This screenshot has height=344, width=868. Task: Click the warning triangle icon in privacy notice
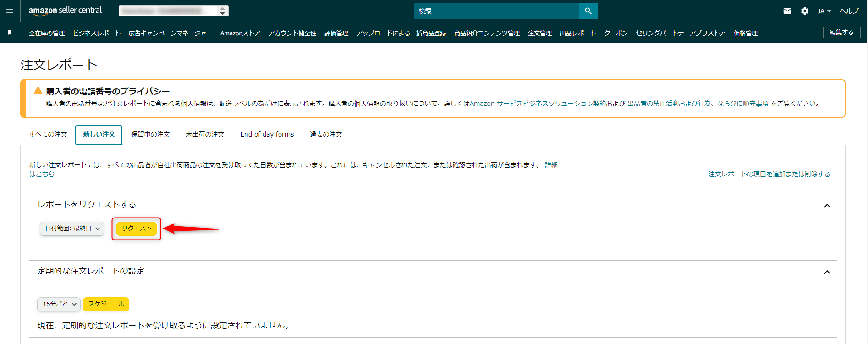point(38,91)
